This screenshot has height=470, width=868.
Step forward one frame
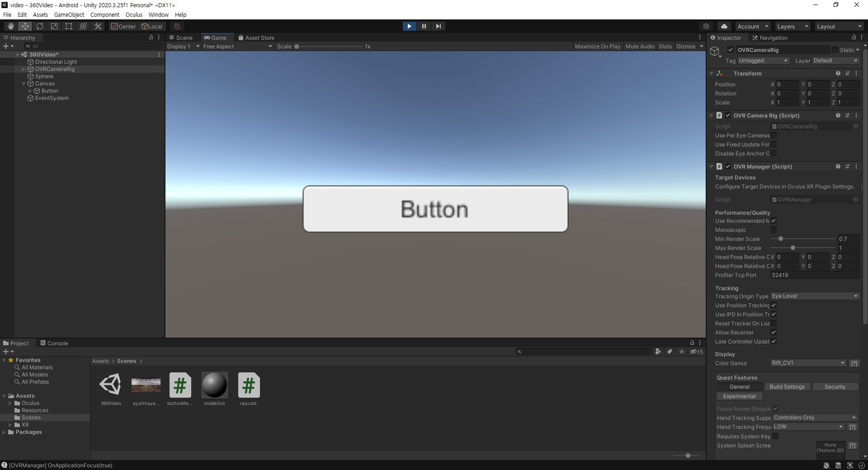pyautogui.click(x=438, y=26)
